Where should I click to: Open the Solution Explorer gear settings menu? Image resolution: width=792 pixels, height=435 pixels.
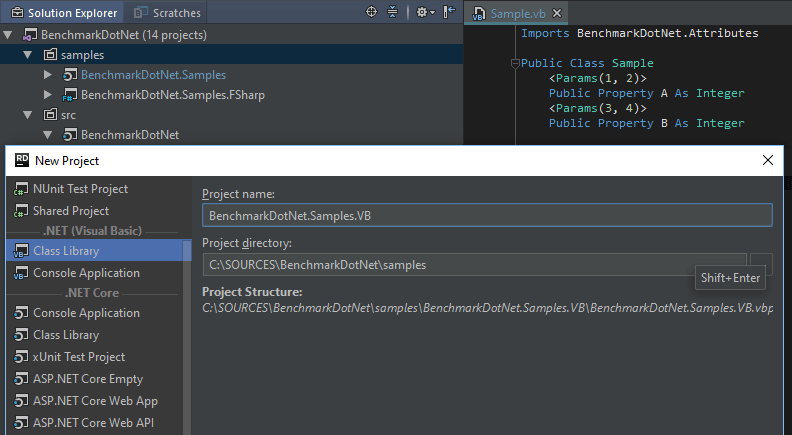pos(425,12)
